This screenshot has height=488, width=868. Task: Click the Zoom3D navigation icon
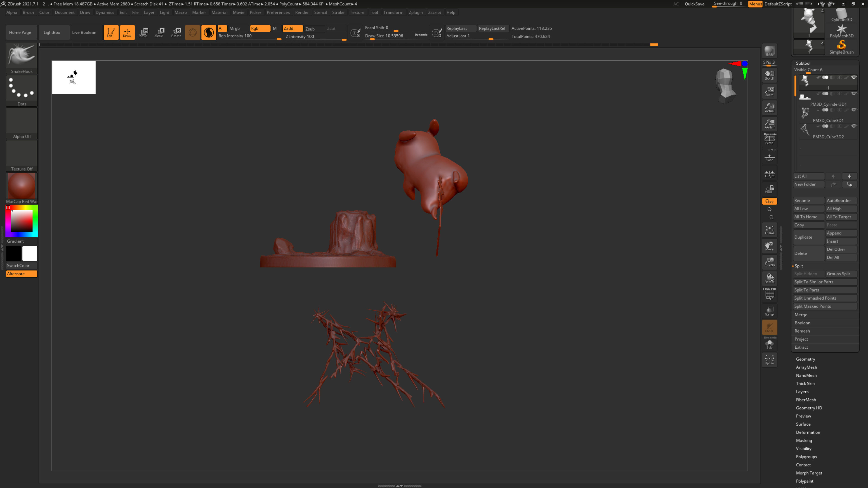pos(769,262)
